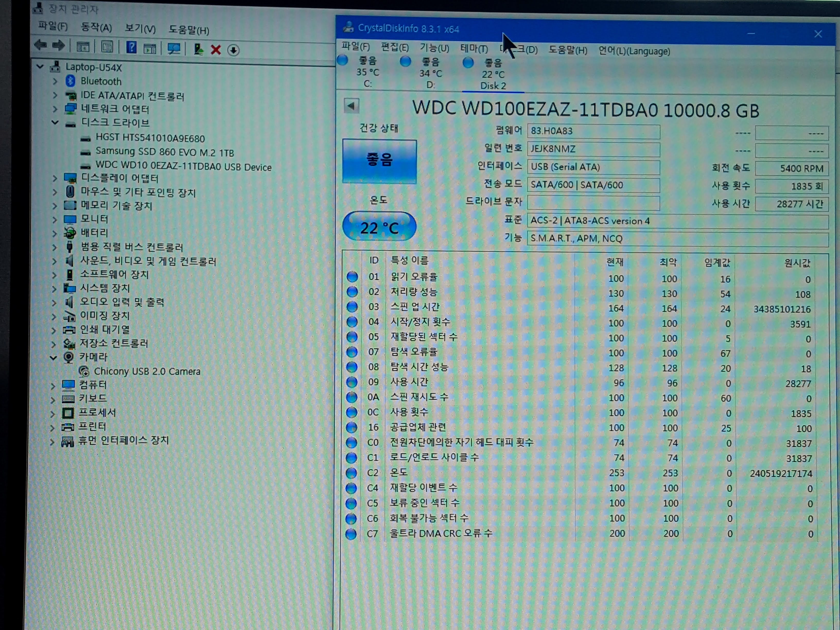Image resolution: width=840 pixels, height=630 pixels.
Task: Click the properties toolbar icon in Device Manager
Action: [107, 47]
